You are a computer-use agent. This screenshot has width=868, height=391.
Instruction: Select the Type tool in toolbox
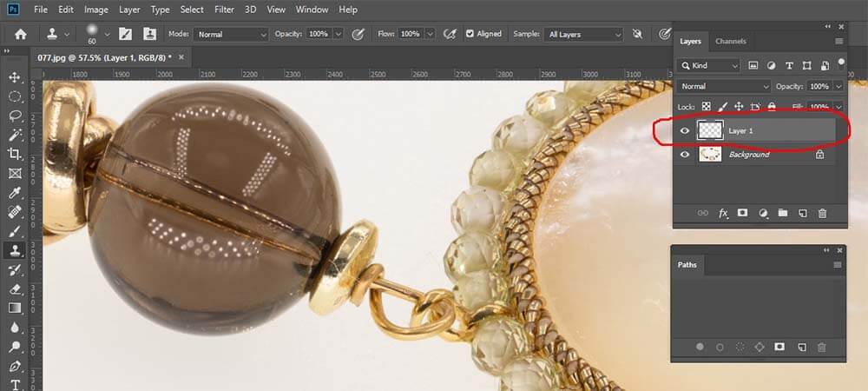pyautogui.click(x=15, y=384)
